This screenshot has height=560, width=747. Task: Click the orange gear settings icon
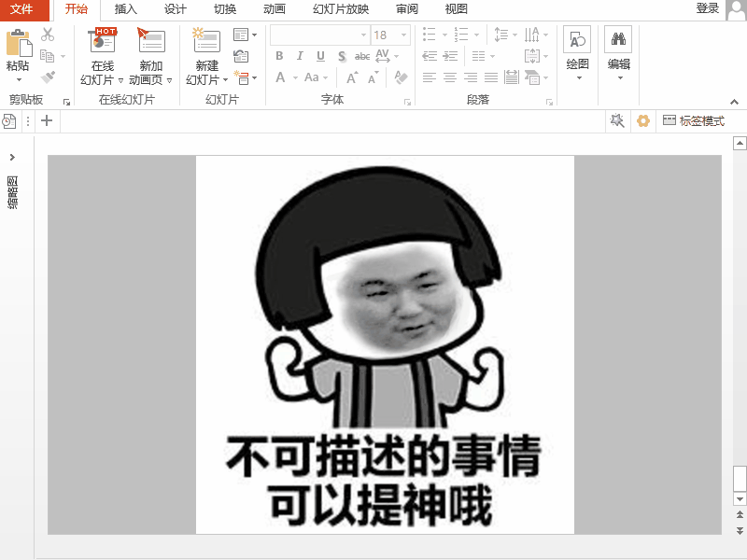(643, 121)
